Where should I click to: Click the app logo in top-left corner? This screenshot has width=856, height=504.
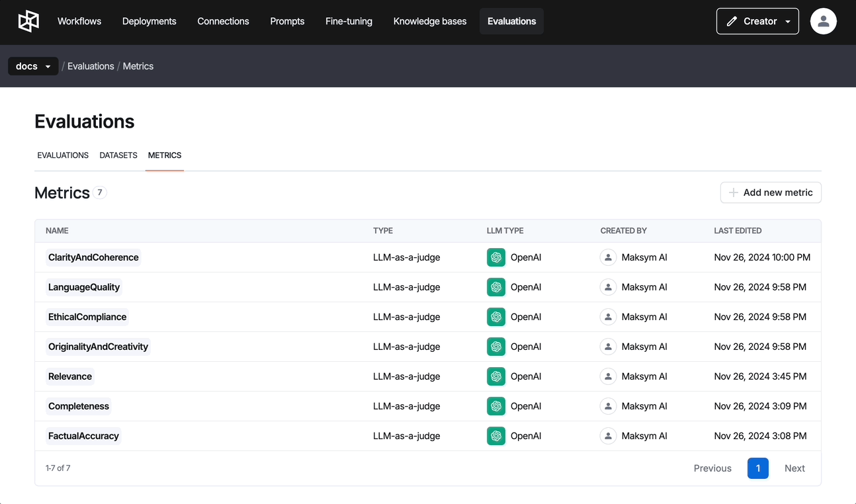coord(28,21)
